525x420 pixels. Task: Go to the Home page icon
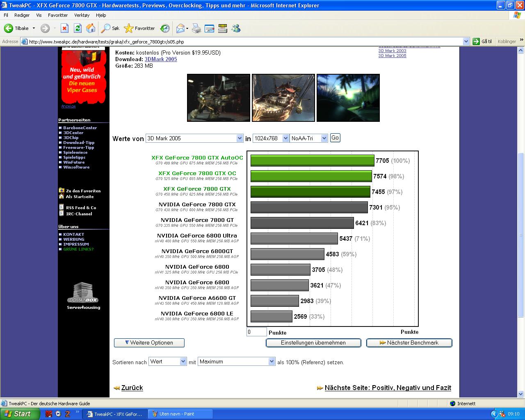91,28
